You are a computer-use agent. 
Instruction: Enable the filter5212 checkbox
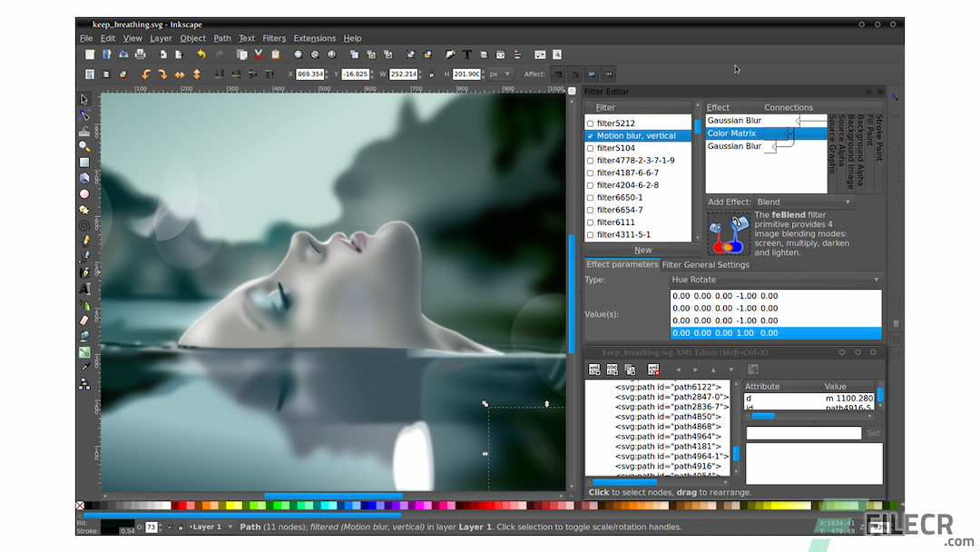[591, 122]
